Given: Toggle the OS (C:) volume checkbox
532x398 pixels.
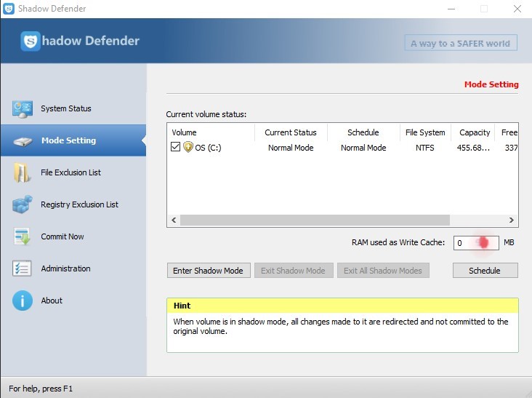Looking at the screenshot, I should 175,147.
